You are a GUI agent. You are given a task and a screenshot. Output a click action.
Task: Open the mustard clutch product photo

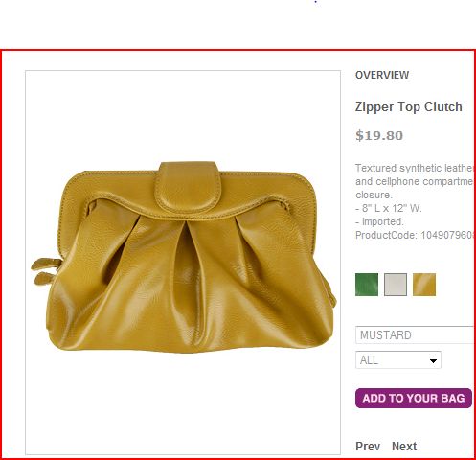183,263
